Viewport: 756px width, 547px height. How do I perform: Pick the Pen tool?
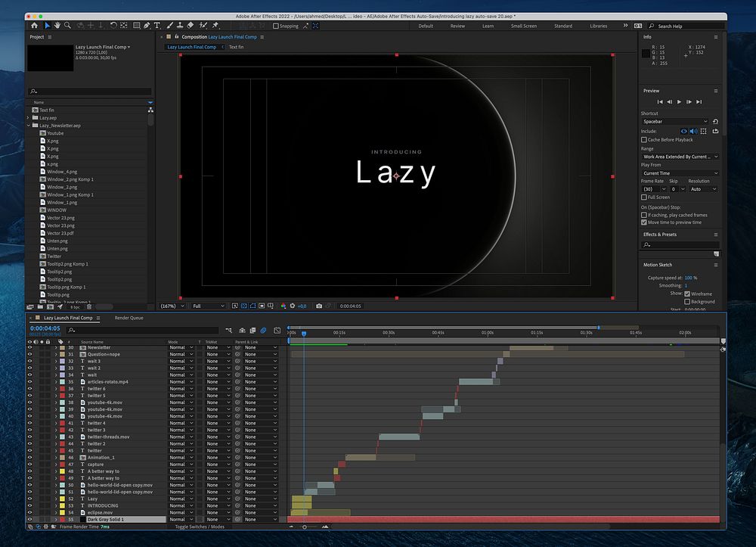146,26
